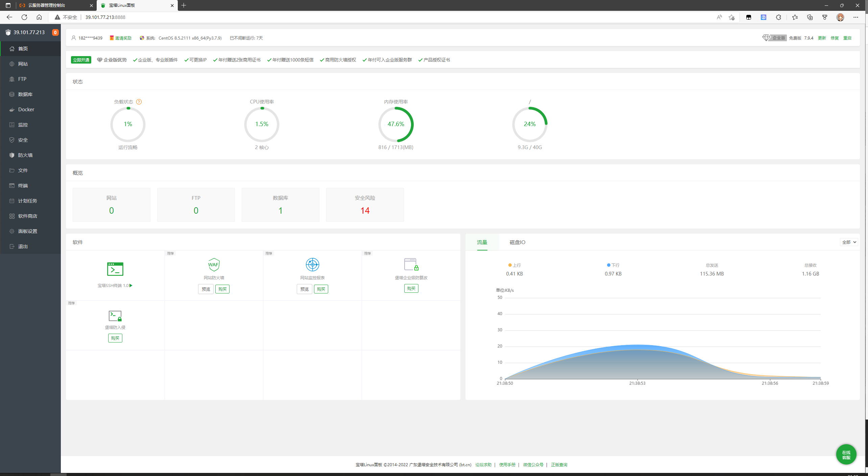This screenshot has height=476, width=868.
Task: Open the 数据库 overview card
Action: click(281, 205)
